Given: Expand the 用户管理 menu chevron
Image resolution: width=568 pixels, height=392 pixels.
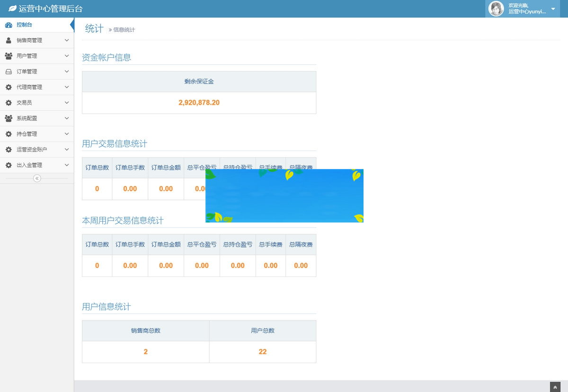Looking at the screenshot, I should pos(67,56).
